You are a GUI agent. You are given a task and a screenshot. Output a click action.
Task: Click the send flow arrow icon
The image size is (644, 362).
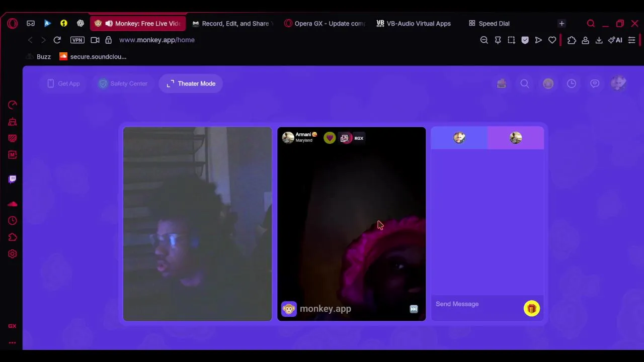pyautogui.click(x=538, y=40)
